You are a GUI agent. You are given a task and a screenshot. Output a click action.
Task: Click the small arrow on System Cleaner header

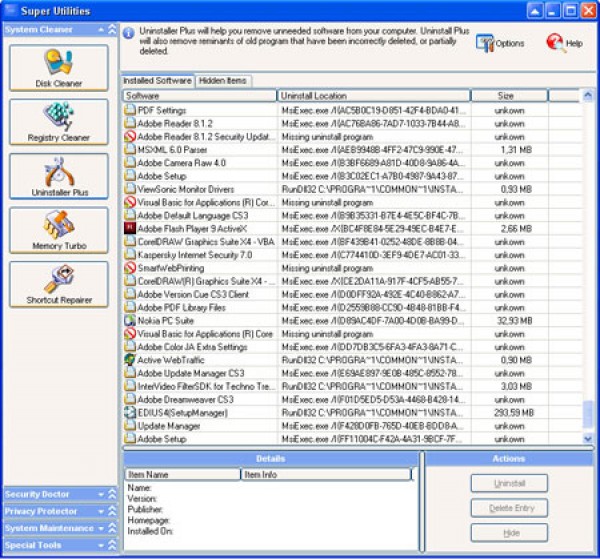101,29
